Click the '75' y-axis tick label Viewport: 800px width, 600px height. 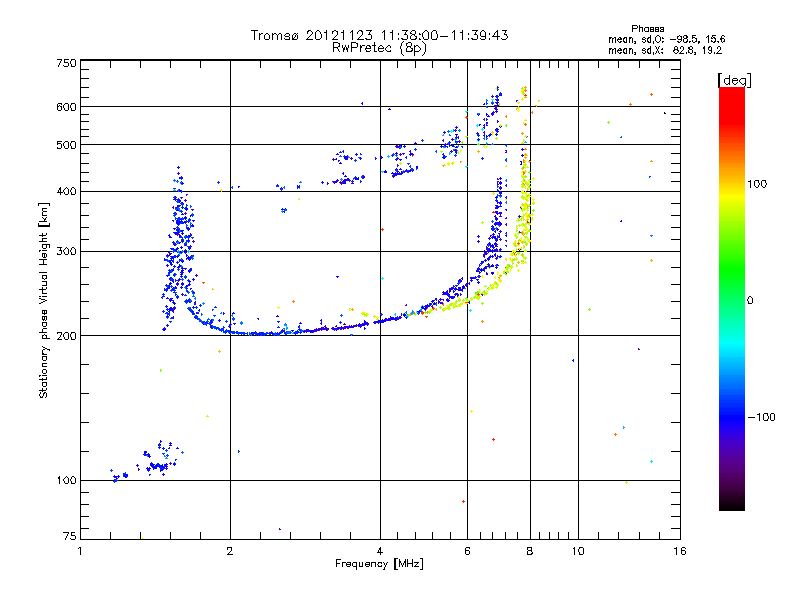[x=70, y=536]
